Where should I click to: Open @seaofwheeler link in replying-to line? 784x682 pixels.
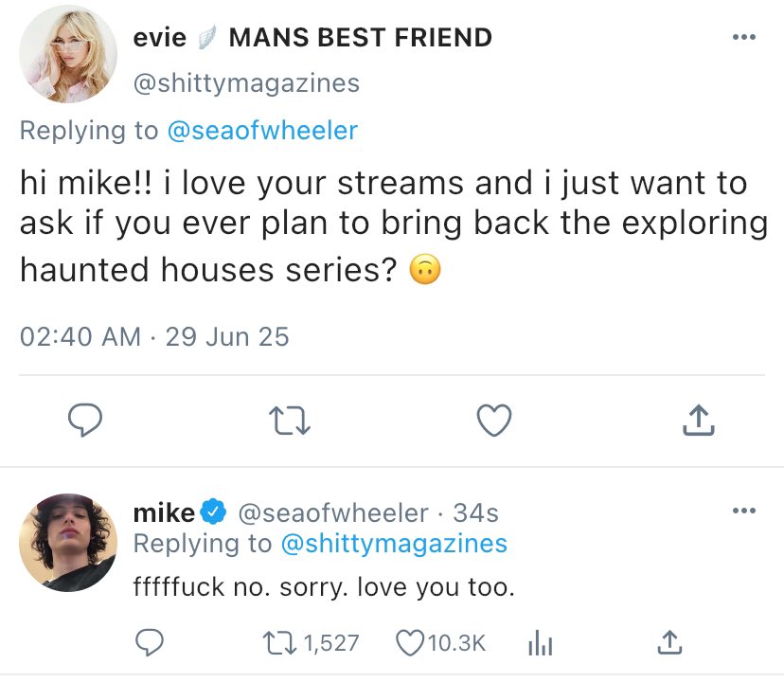point(262,130)
